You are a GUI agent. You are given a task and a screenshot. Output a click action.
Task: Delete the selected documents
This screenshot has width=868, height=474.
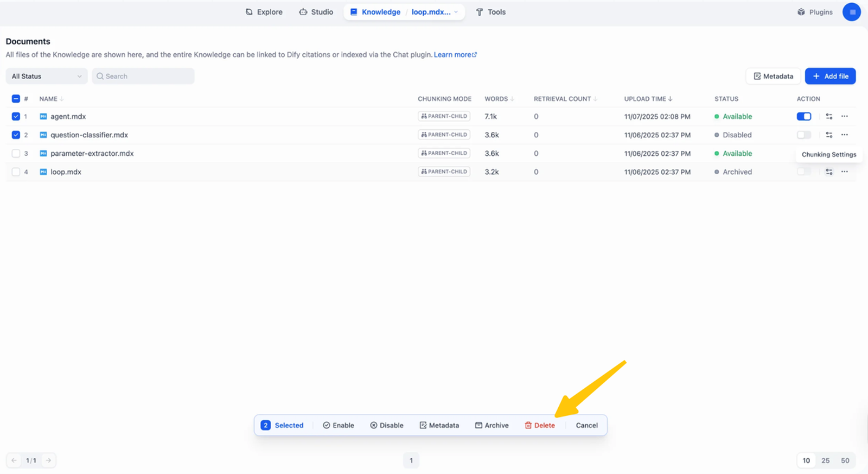(540, 425)
